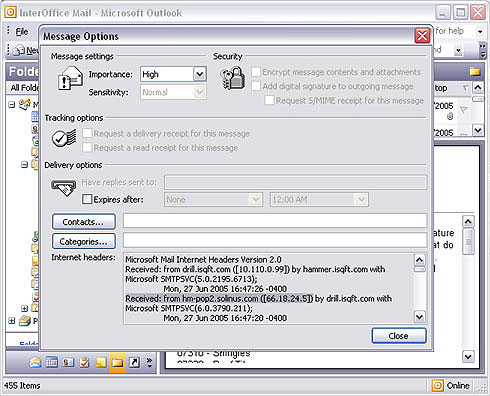Open the Sensitivity dropdown
The height and width of the screenshot is (396, 490).
point(199,92)
